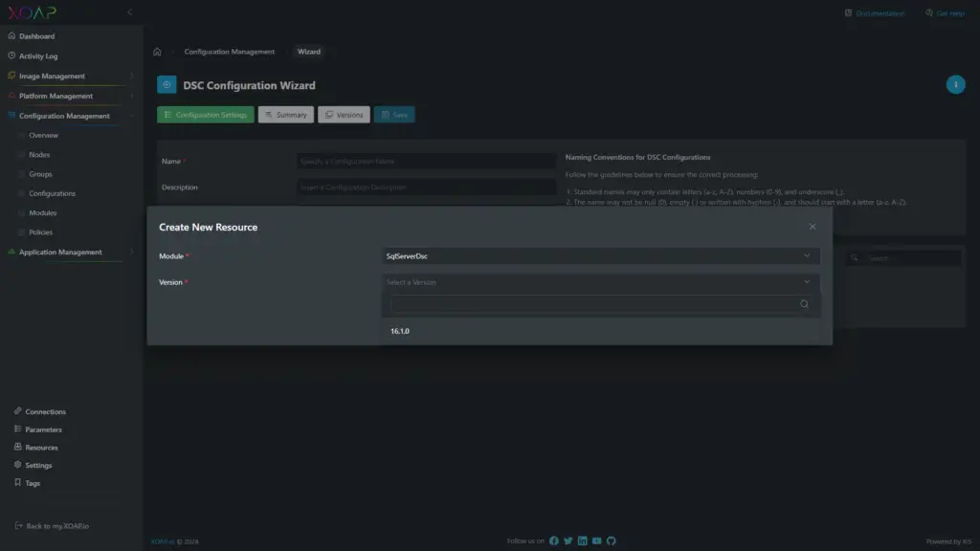Click the Description input field
The width and height of the screenshot is (980, 551).
coord(426,187)
